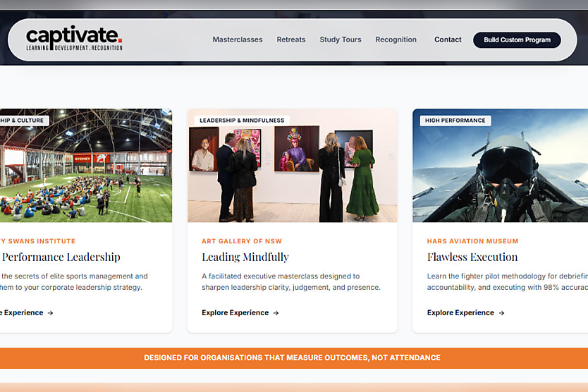588x392 pixels.
Task: Open the Masterclasses menu item
Action: [x=238, y=39]
